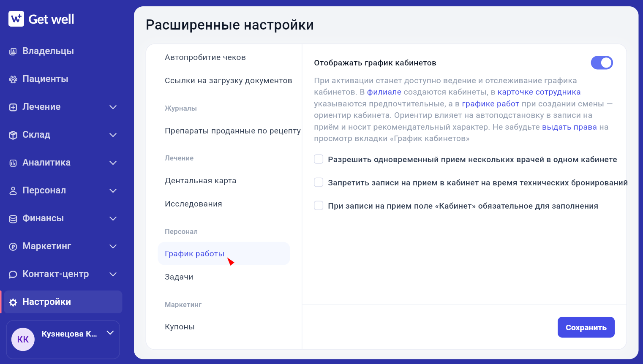Open the Задачи settings item
Screen dimensions: 643x364
pyautogui.click(x=179, y=277)
